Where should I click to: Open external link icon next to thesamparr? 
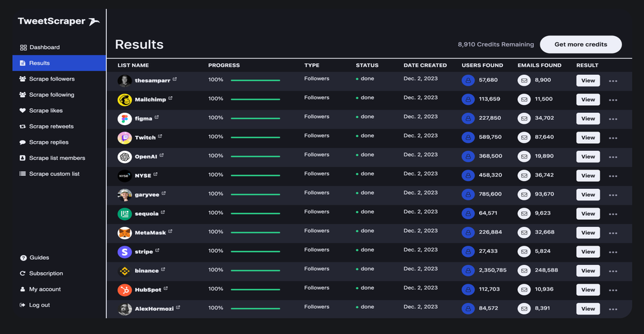(x=175, y=80)
